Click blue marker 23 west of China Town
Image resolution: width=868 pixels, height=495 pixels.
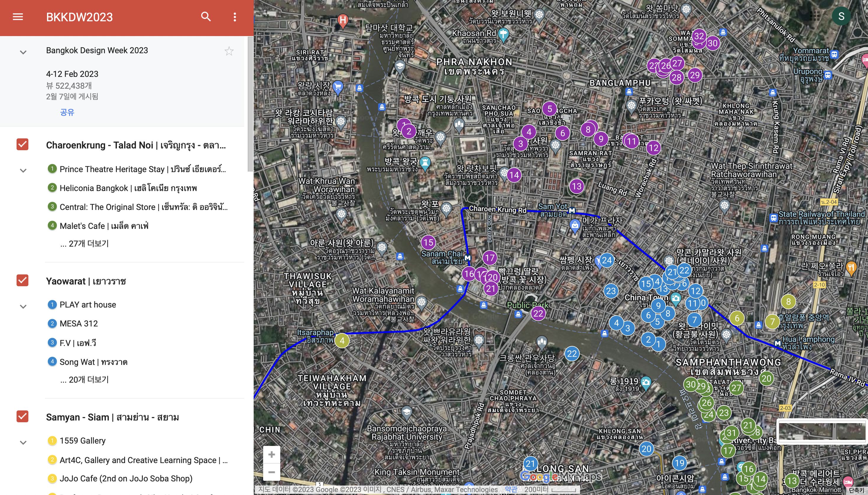coord(611,291)
